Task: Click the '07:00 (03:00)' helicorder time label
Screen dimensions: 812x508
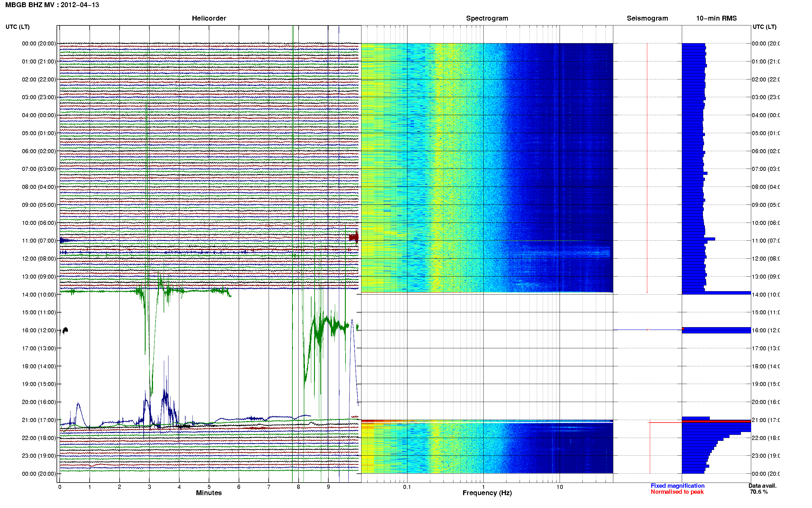Action: click(39, 169)
